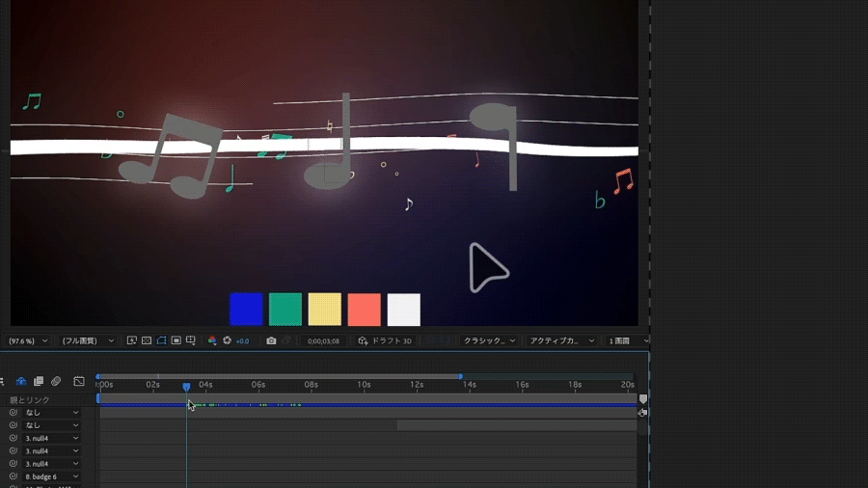Click the 0;00;03;08 preview timecode
This screenshot has width=868, height=488.
[x=323, y=341]
